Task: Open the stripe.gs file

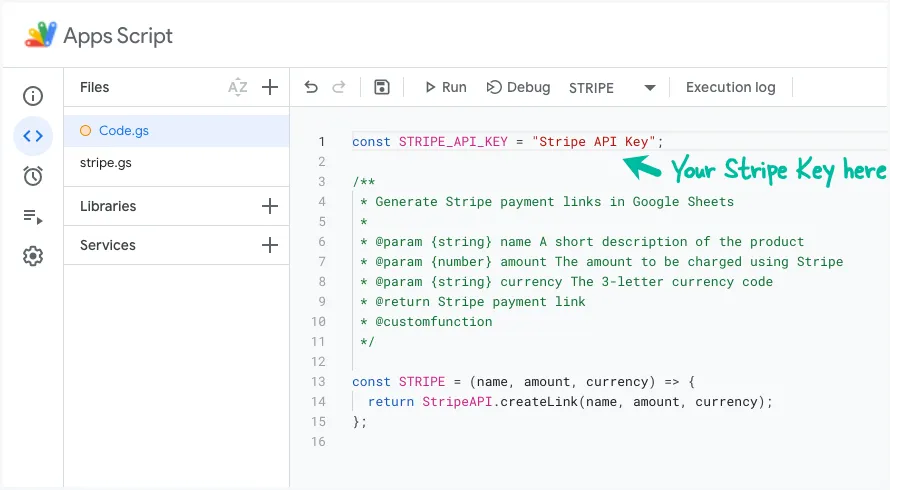Action: tap(177, 163)
